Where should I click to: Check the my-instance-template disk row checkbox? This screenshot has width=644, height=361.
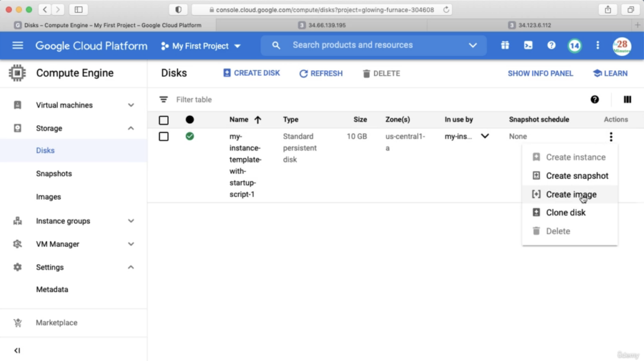[163, 137]
